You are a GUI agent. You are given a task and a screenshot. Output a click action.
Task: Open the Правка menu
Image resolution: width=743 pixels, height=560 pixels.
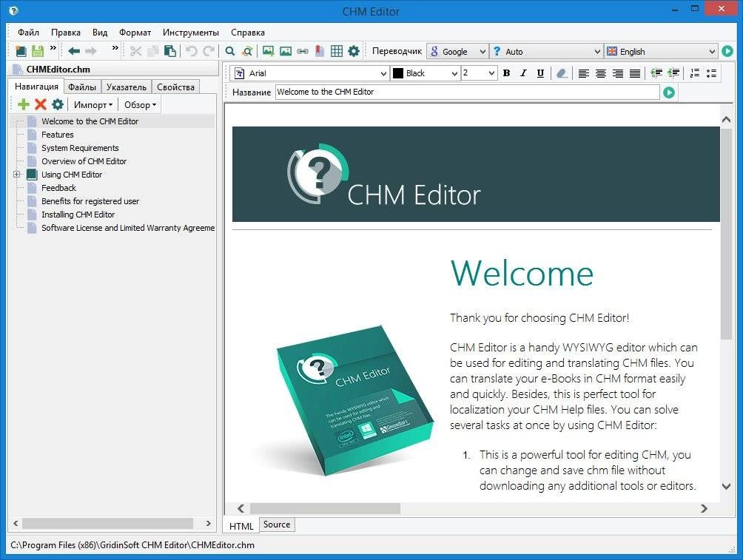(65, 33)
